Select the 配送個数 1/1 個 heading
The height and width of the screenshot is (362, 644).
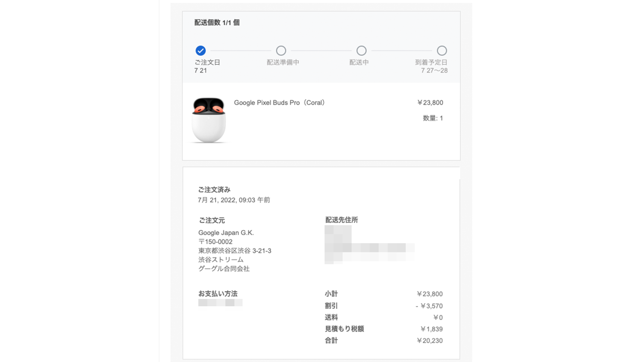[x=217, y=23]
